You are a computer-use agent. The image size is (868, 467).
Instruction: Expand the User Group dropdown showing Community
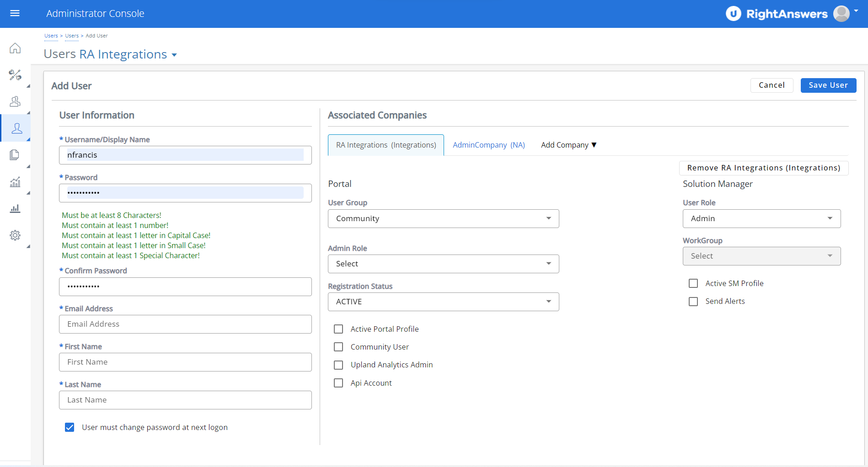pyautogui.click(x=443, y=218)
